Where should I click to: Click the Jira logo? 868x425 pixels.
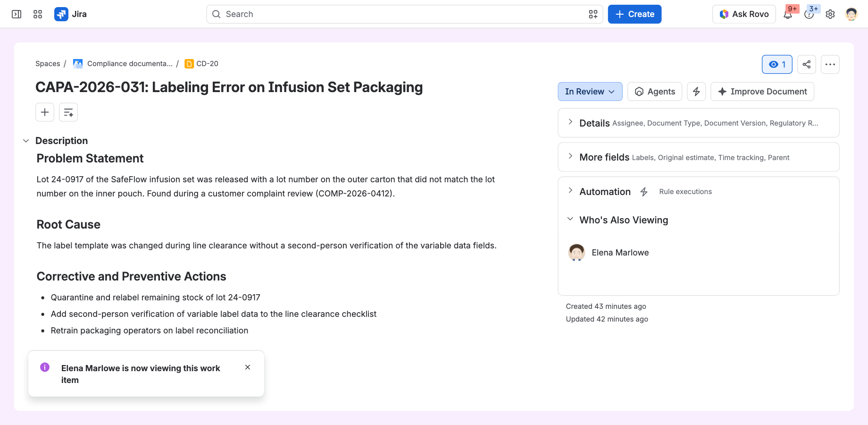pos(71,14)
